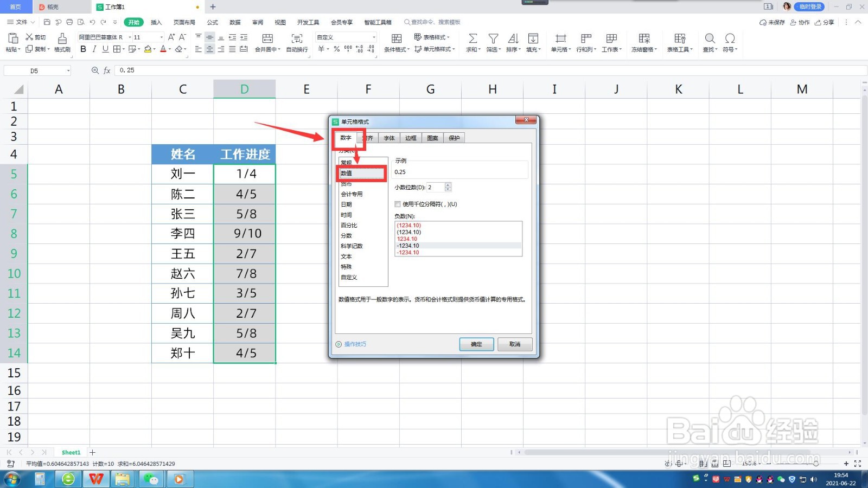Open the 页面布局 (Page Layout) ribbon tab
868x488 pixels.
click(x=184, y=22)
